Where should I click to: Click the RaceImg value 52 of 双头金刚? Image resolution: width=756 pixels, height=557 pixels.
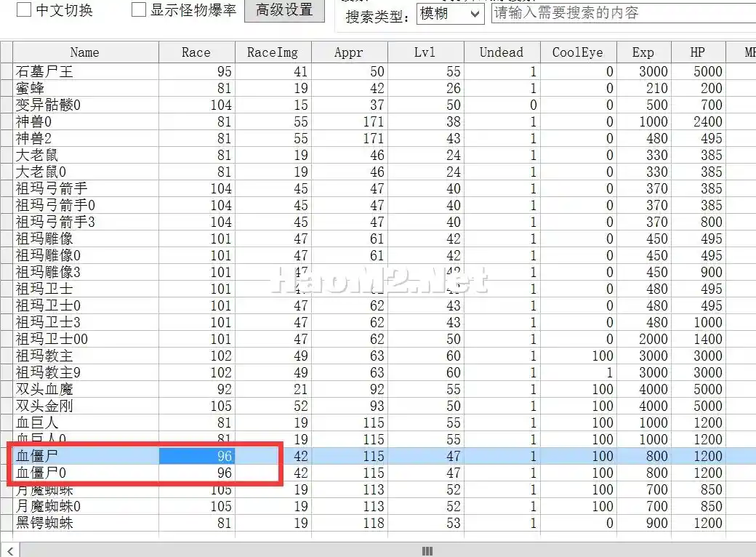coord(273,406)
